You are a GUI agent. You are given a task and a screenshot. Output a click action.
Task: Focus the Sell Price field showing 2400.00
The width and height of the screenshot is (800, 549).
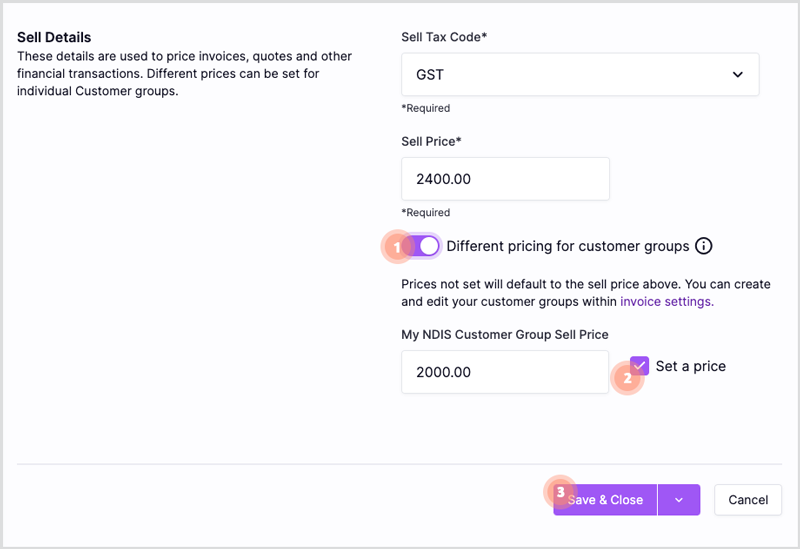[x=505, y=179]
